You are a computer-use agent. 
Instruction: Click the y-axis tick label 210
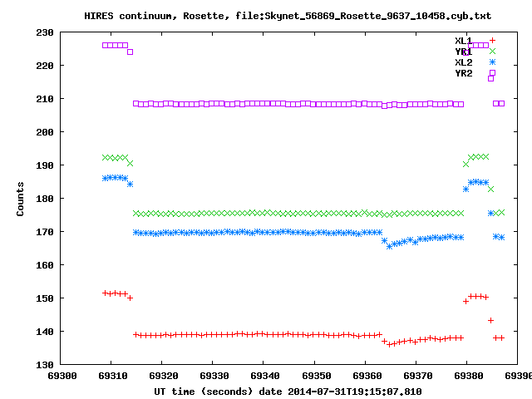[45, 99]
